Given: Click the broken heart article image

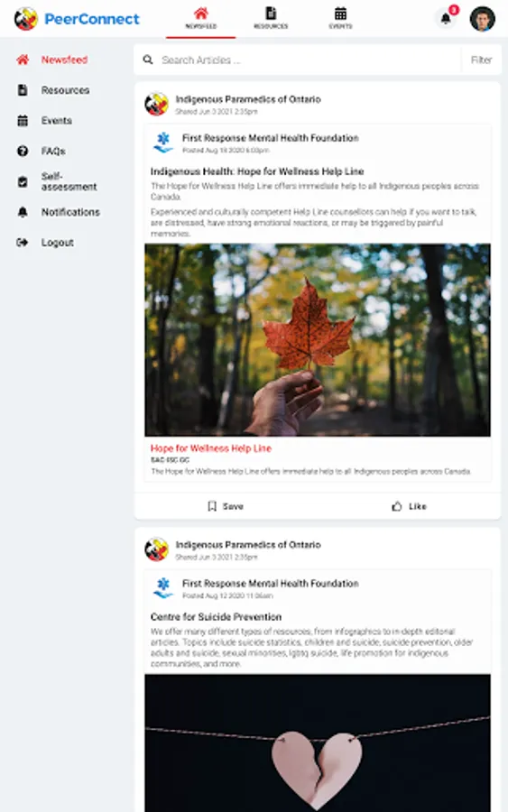Looking at the screenshot, I should click(318, 743).
